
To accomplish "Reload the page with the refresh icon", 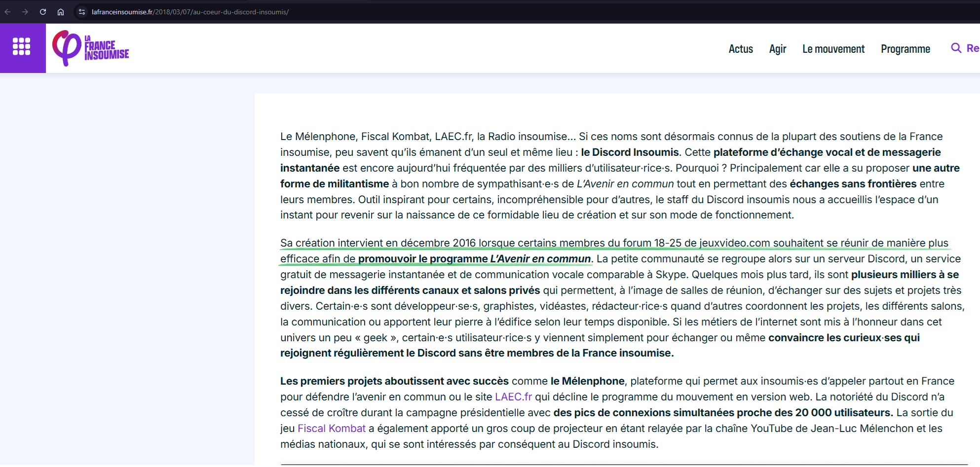I will click(43, 12).
